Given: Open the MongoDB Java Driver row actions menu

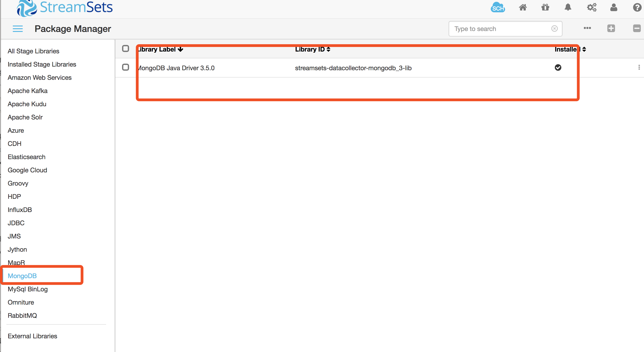Looking at the screenshot, I should (639, 67).
